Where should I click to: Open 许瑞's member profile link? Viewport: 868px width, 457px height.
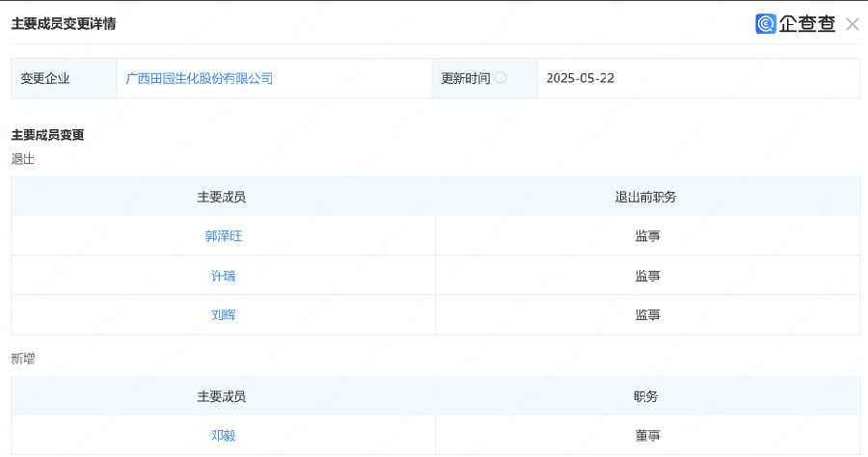[x=224, y=276]
